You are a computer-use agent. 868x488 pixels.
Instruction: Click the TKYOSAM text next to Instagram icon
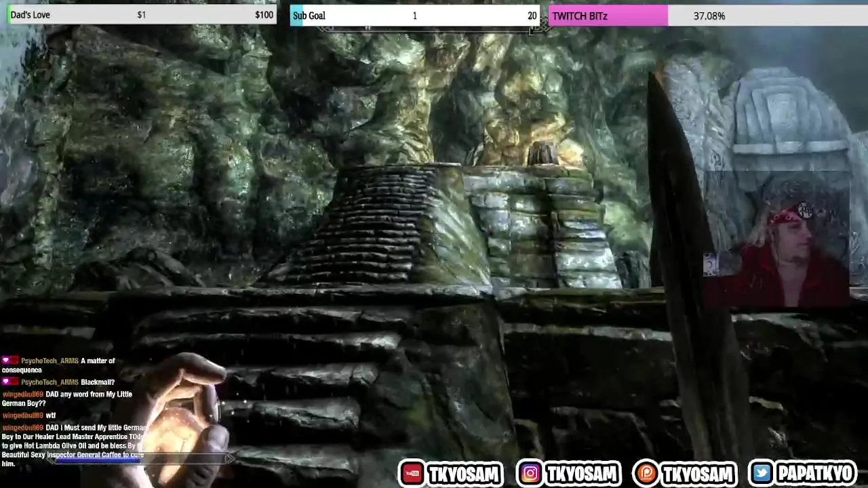click(x=582, y=473)
